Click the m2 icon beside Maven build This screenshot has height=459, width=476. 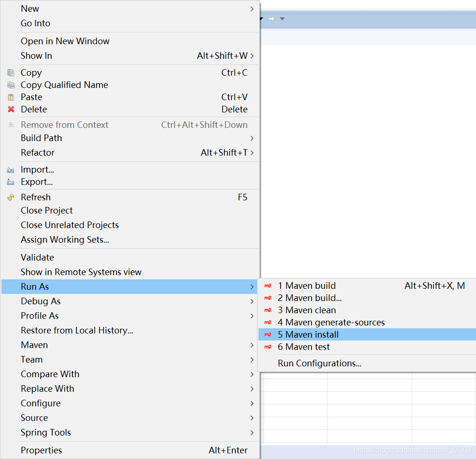pos(268,285)
